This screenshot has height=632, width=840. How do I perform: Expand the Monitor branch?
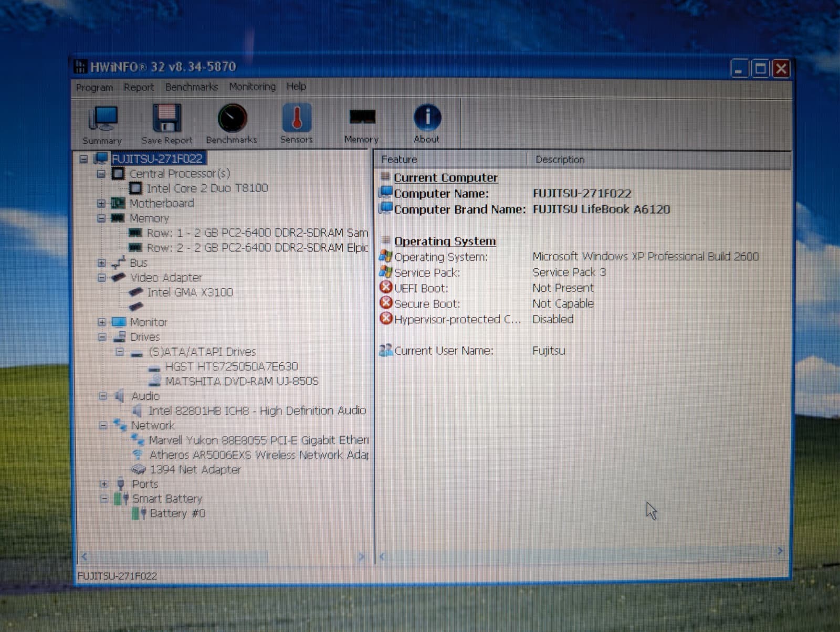pyautogui.click(x=102, y=322)
